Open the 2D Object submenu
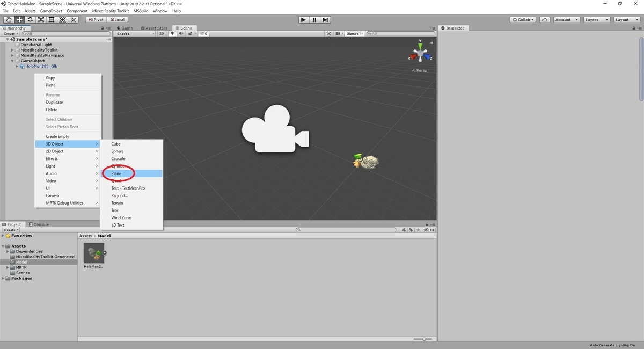644x349 pixels. (68, 151)
